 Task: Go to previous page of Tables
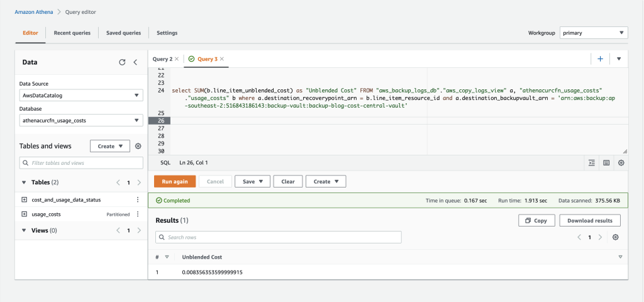point(118,182)
